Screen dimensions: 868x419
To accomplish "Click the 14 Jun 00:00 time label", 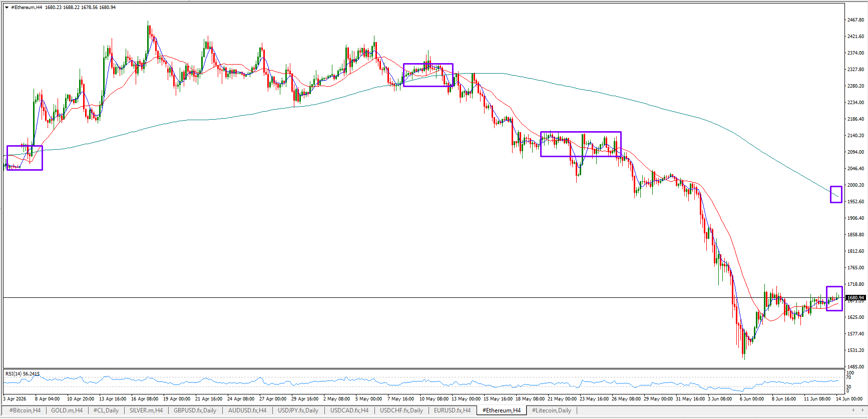I will click(x=849, y=399).
